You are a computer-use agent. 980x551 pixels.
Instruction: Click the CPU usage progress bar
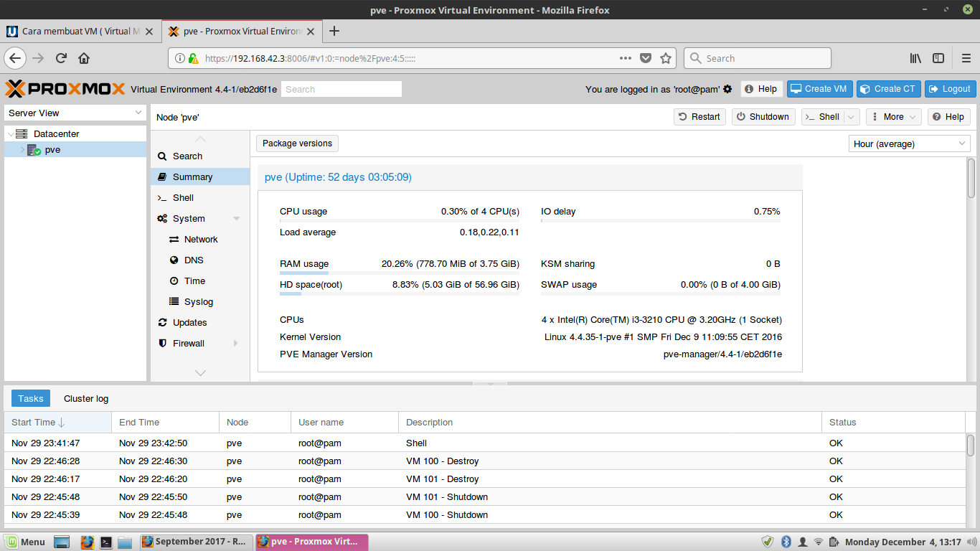(400, 221)
